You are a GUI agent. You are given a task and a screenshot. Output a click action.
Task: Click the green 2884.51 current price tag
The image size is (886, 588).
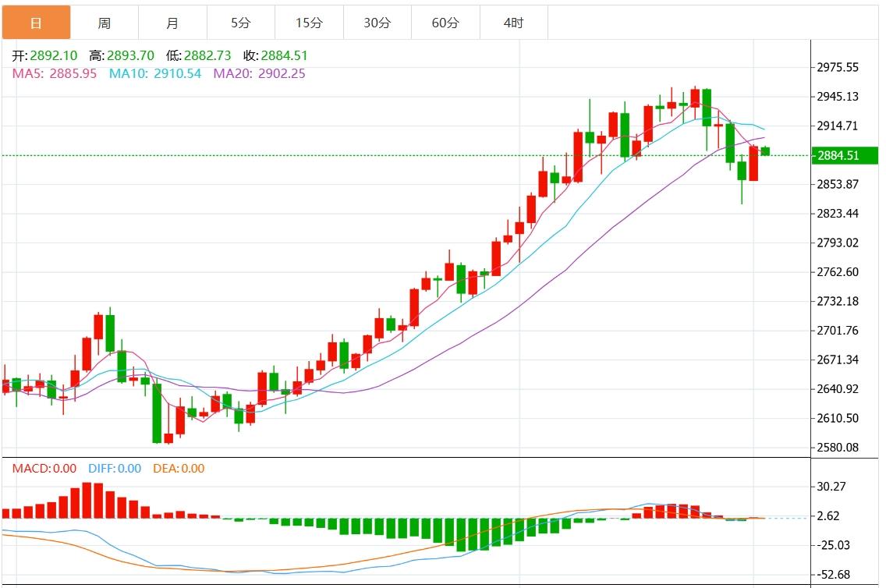[x=843, y=155]
